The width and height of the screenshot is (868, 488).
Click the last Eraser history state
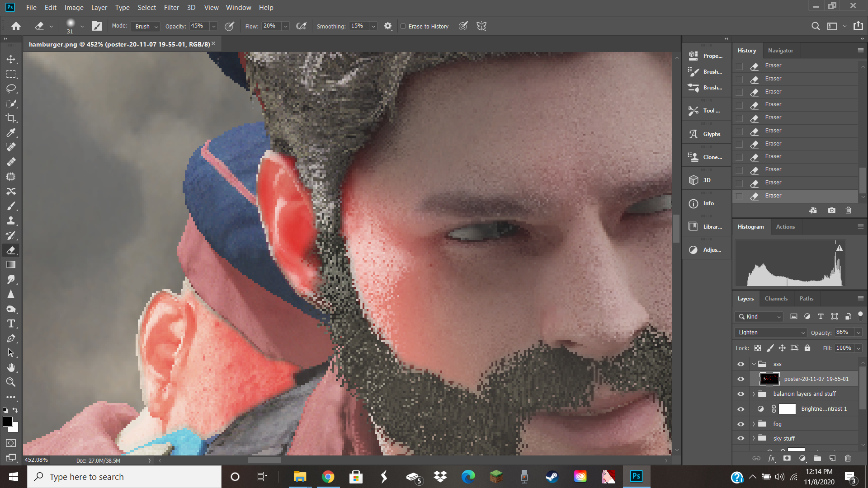coord(773,196)
